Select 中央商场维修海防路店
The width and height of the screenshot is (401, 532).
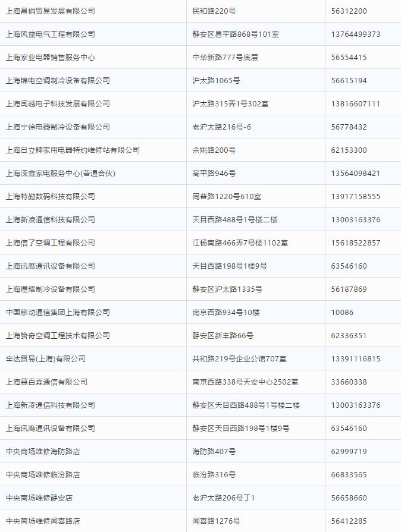[x=43, y=452]
